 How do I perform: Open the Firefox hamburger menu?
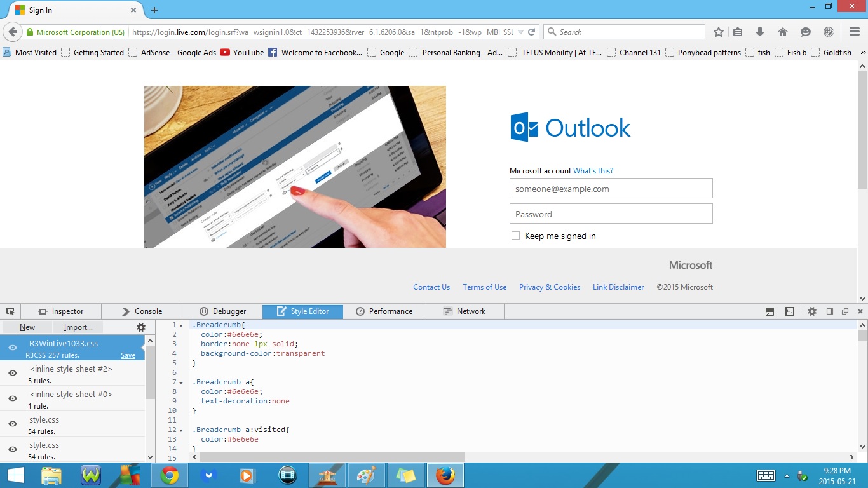coord(855,32)
